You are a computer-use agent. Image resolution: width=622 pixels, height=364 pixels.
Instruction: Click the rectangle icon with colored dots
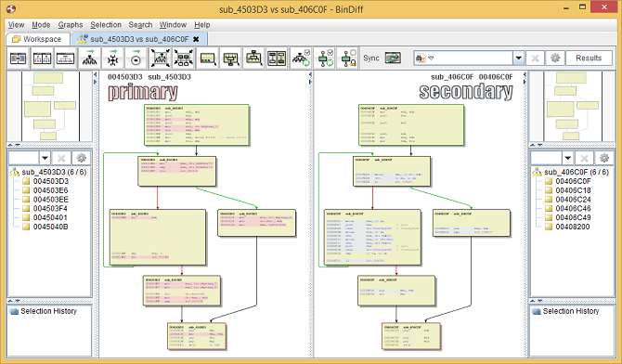coord(207,58)
